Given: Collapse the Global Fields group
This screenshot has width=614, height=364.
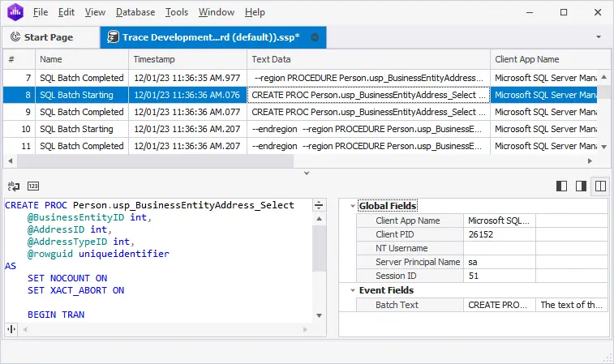Looking at the screenshot, I should (x=351, y=206).
